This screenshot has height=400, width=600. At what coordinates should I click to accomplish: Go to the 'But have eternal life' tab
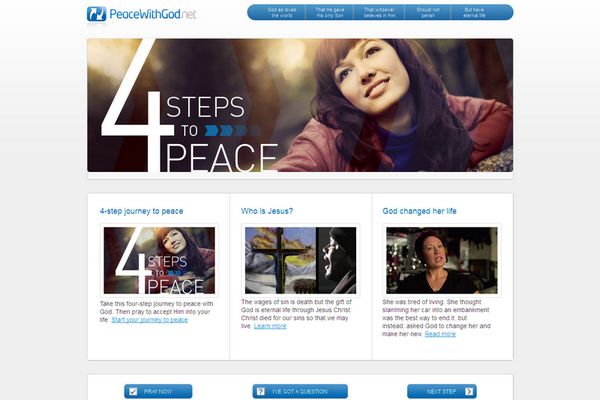[x=474, y=13]
